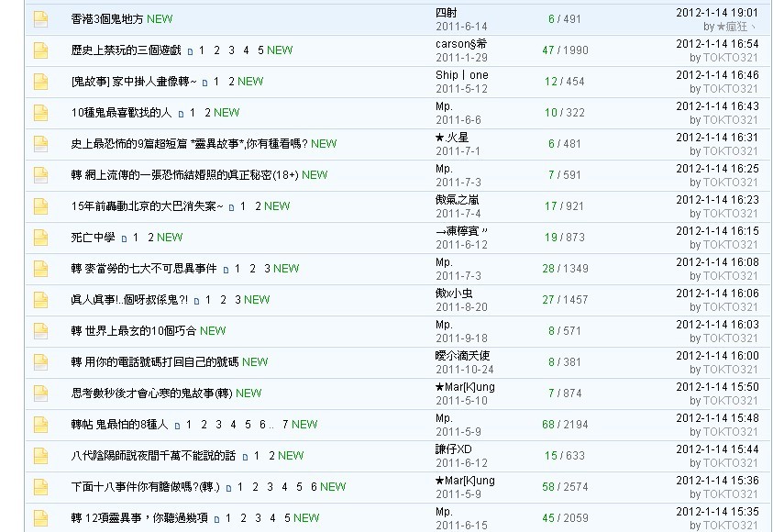Click folder icon beside 北京的大巴消失案 thread
This screenshot has height=532, width=773.
40,206
